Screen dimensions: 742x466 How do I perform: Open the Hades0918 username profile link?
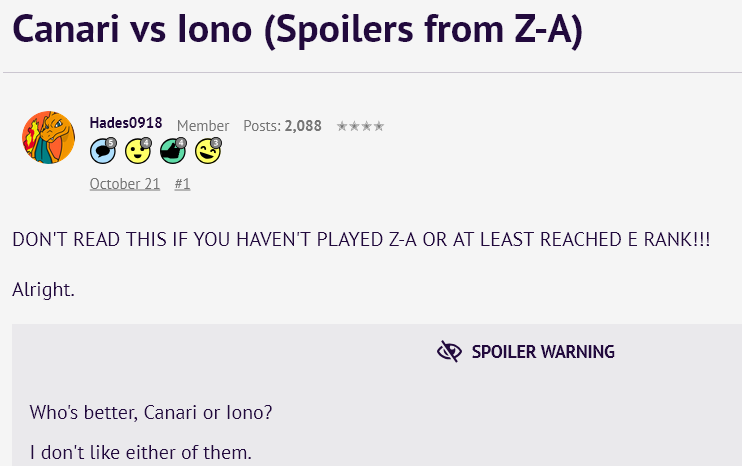[126, 124]
